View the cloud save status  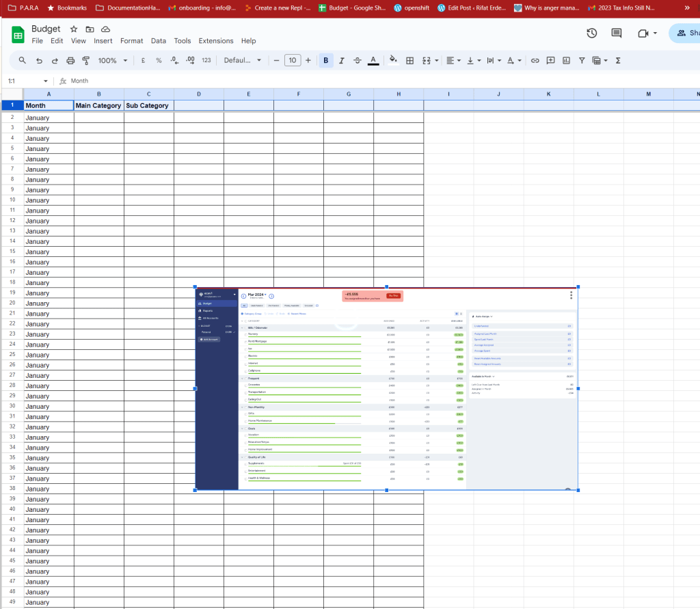click(x=105, y=29)
